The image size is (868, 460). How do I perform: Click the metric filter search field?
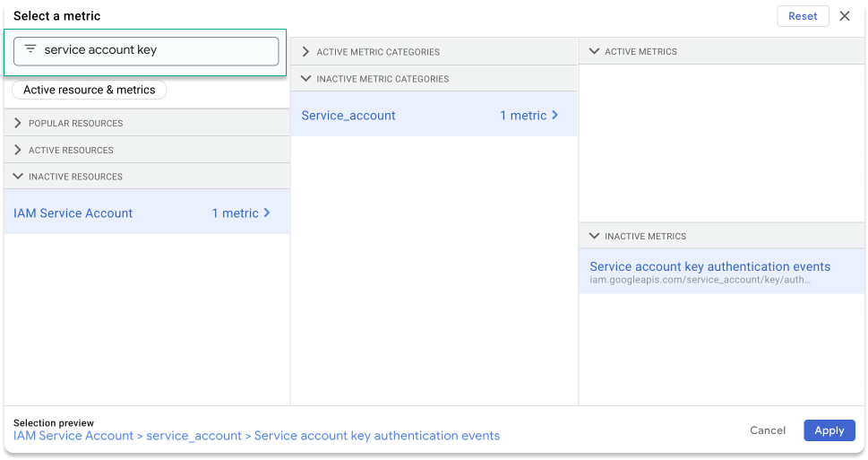[157, 51]
